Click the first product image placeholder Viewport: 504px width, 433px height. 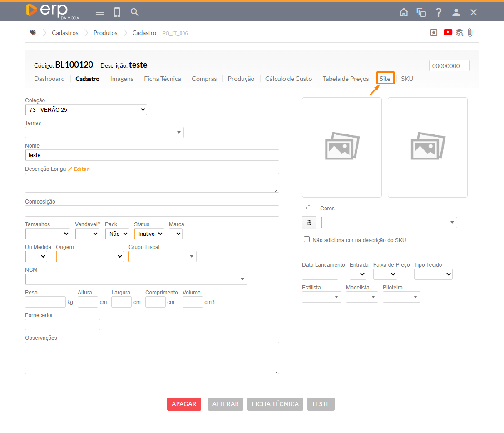click(x=341, y=147)
